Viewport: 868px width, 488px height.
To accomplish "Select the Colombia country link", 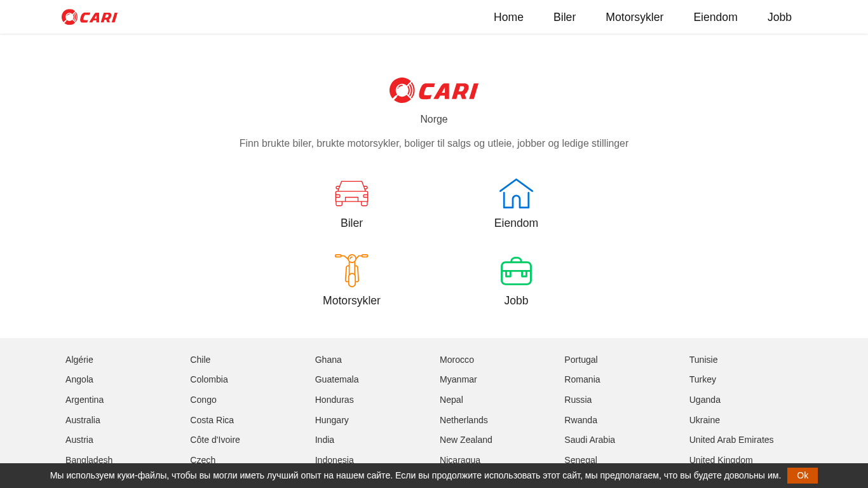I will [x=209, y=379].
